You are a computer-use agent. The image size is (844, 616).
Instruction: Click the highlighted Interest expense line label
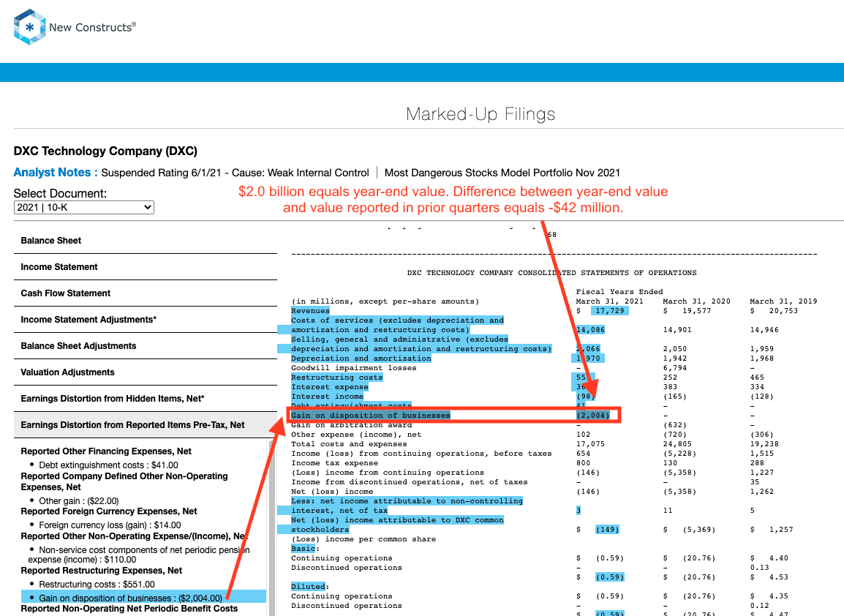point(330,386)
